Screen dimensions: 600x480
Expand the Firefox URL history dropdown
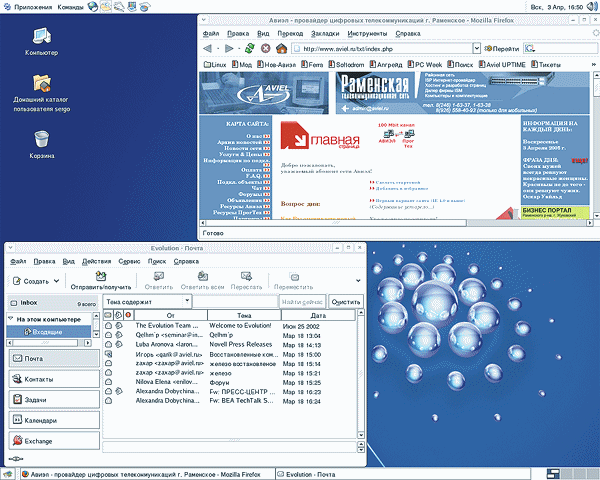tap(476, 49)
